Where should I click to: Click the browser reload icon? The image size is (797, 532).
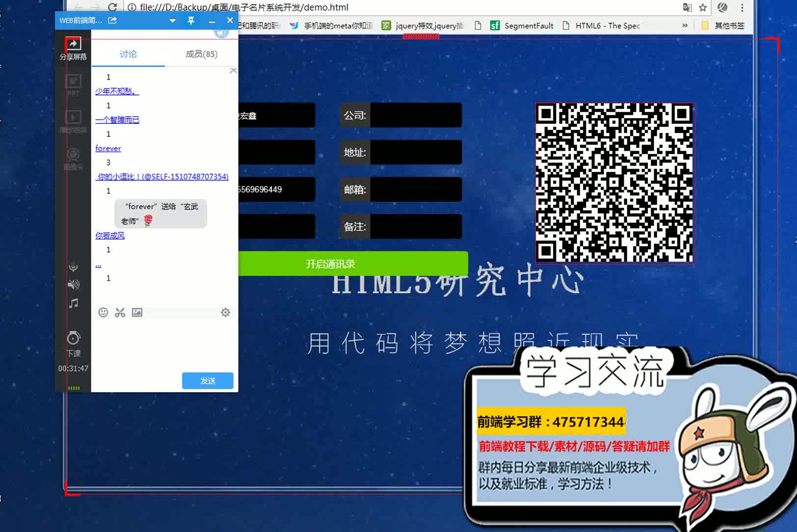(112, 7)
